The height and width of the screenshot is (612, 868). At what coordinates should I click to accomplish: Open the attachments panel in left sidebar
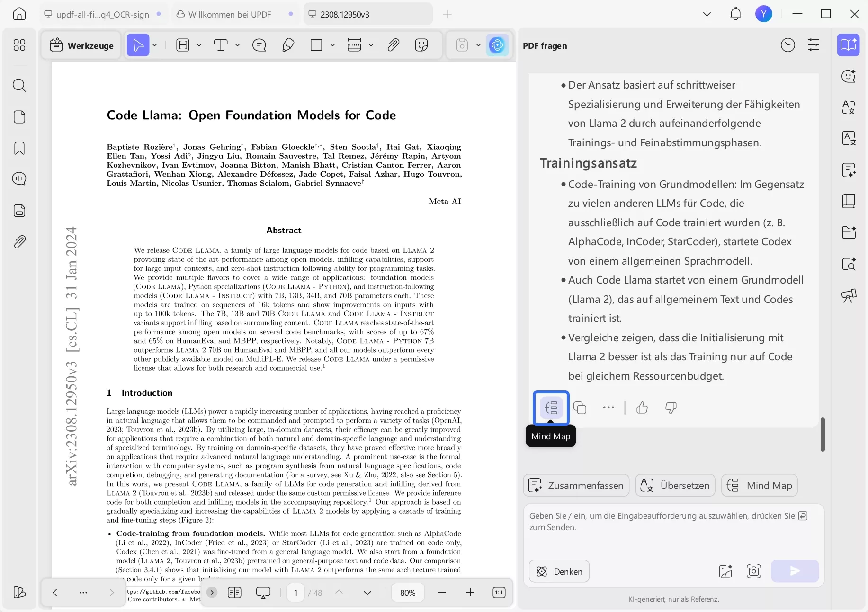(x=19, y=242)
